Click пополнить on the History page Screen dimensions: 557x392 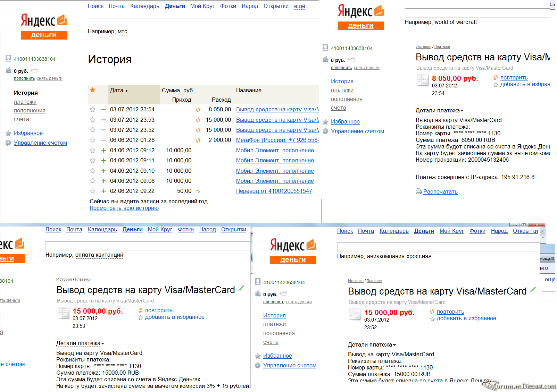(x=24, y=79)
